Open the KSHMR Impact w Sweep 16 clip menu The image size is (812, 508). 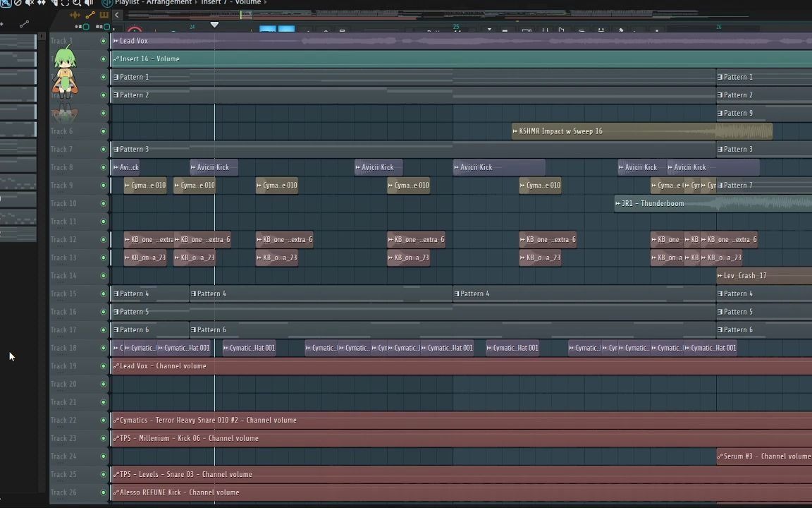[515, 131]
